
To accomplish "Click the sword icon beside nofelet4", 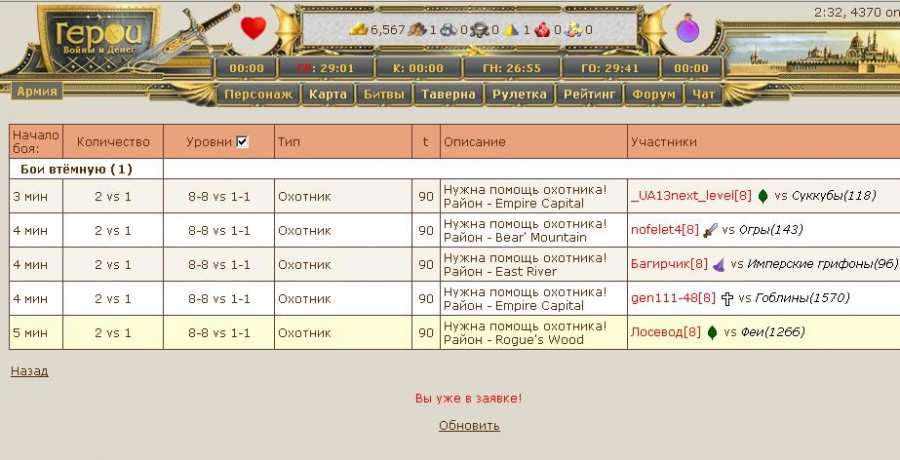I will pyautogui.click(x=710, y=230).
